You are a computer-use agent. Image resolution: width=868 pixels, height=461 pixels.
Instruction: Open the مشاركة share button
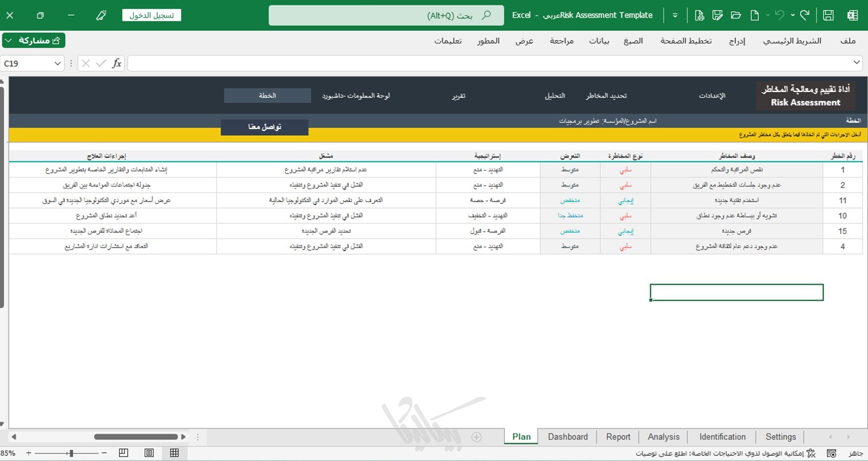(34, 40)
